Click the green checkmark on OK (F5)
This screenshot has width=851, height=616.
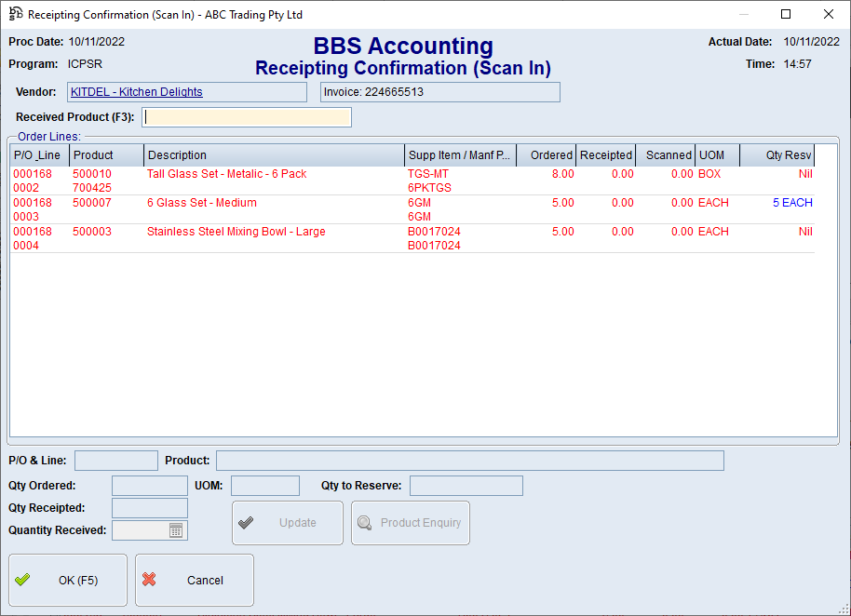point(22,580)
